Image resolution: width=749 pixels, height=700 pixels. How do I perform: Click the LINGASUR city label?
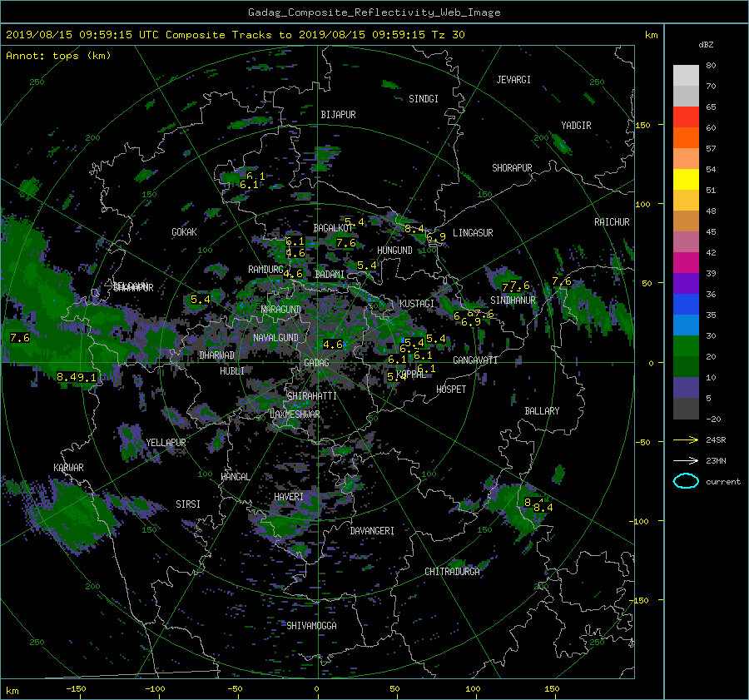coord(473,233)
